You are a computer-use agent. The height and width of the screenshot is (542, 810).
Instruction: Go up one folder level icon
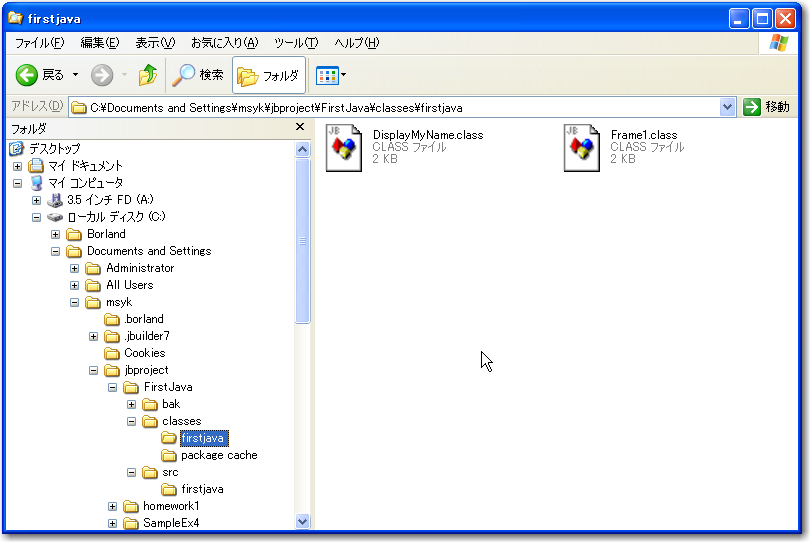(148, 75)
